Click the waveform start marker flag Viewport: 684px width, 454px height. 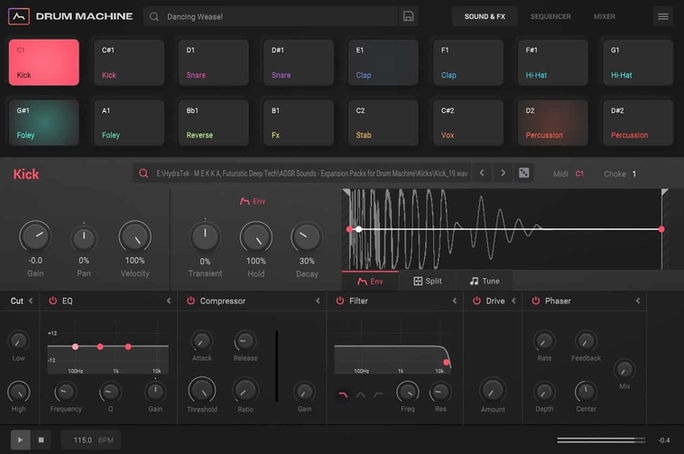pyautogui.click(x=346, y=192)
